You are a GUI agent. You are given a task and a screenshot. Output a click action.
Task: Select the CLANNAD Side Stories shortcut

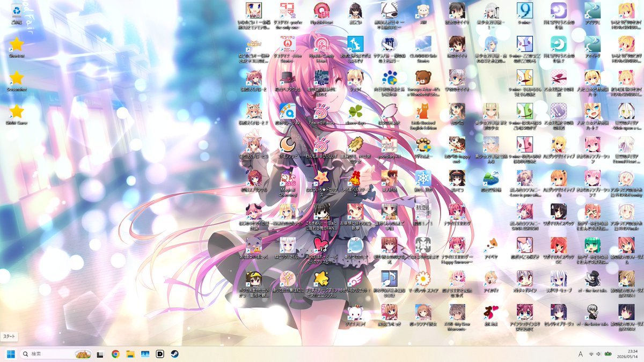click(x=423, y=44)
